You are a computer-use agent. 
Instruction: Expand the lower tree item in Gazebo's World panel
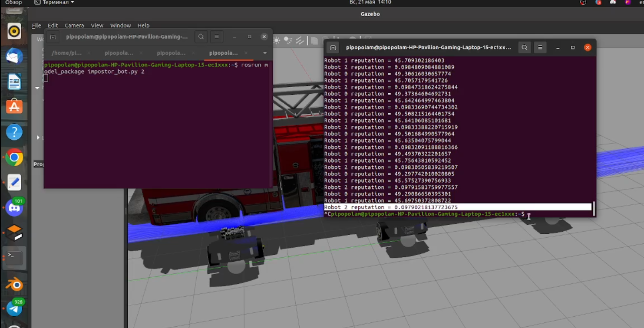(x=37, y=138)
